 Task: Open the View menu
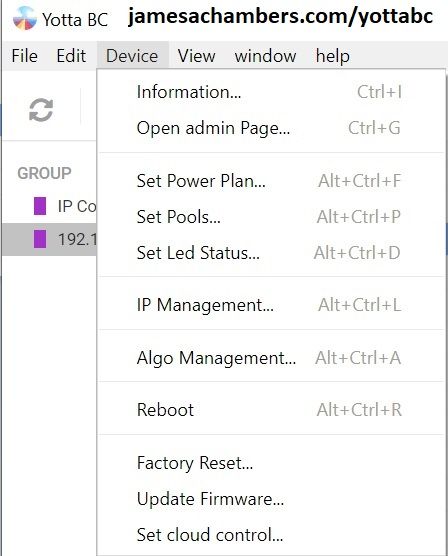[x=197, y=56]
